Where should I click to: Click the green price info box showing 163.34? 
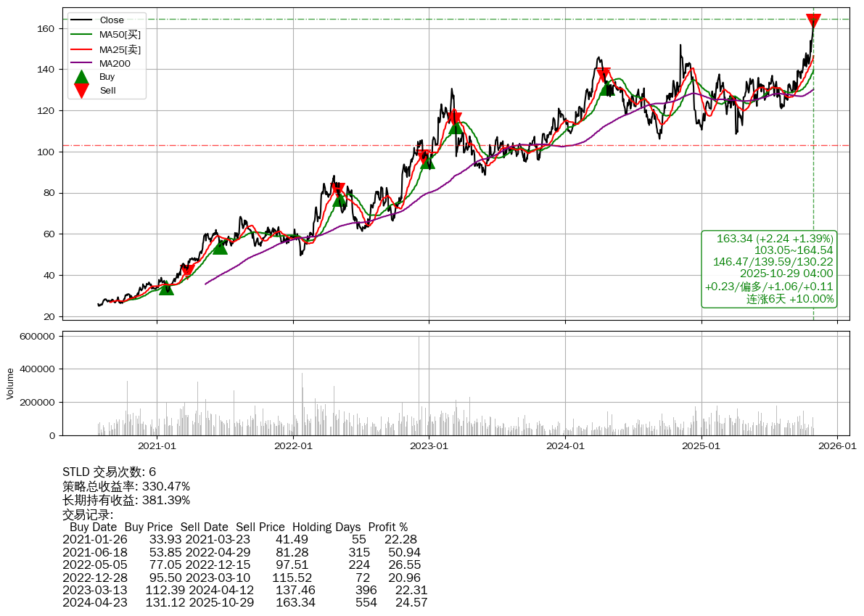point(769,268)
